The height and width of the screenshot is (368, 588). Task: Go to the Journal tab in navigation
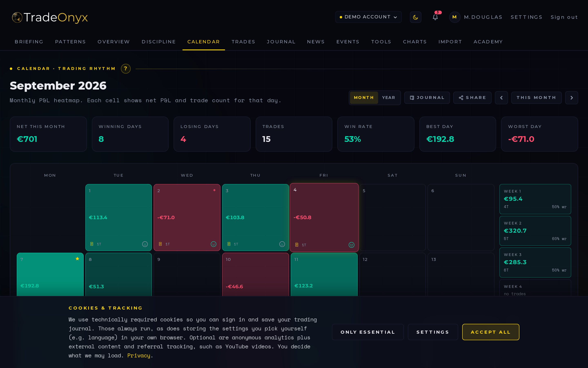[281, 42]
